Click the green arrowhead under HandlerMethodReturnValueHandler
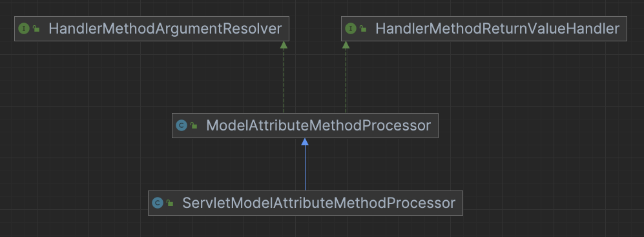The image size is (644, 237). point(346,45)
